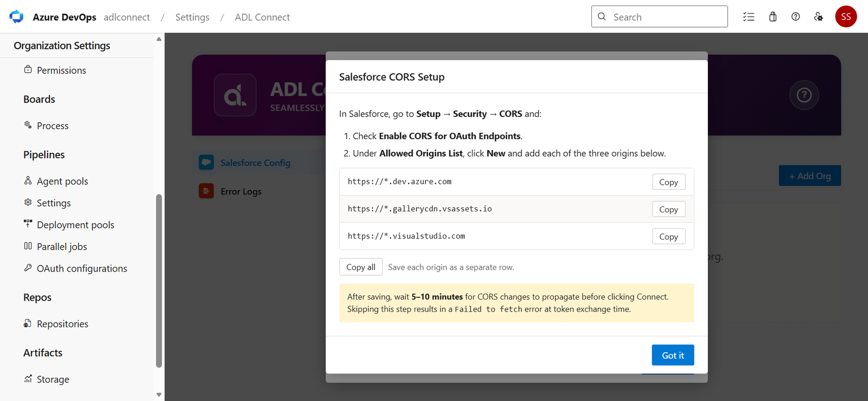Image resolution: width=868 pixels, height=401 pixels.
Task: Open Repositories under Repos
Action: tap(62, 324)
